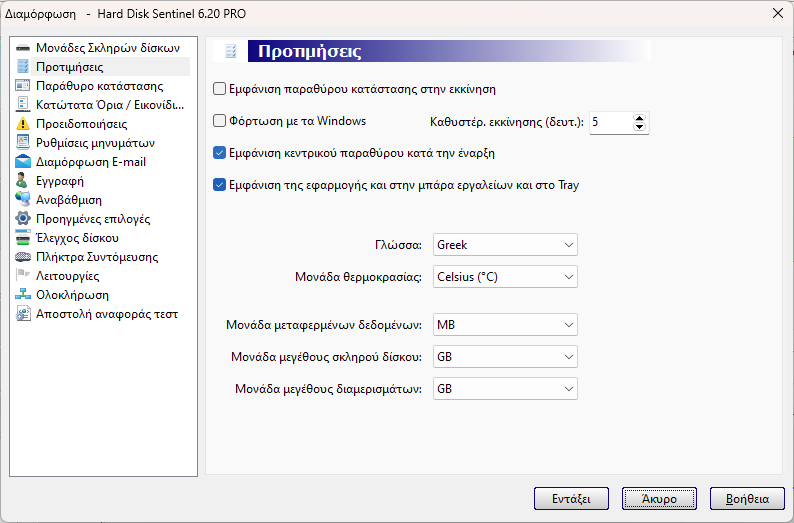Open the Προηγμένες επιλογές gear icon
794x523 pixels.
tap(23, 219)
